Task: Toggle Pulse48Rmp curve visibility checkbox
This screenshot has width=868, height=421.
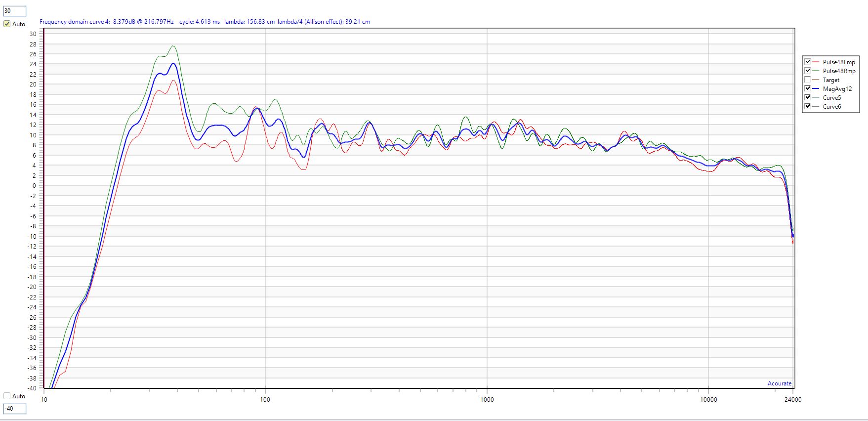Action: click(x=808, y=71)
